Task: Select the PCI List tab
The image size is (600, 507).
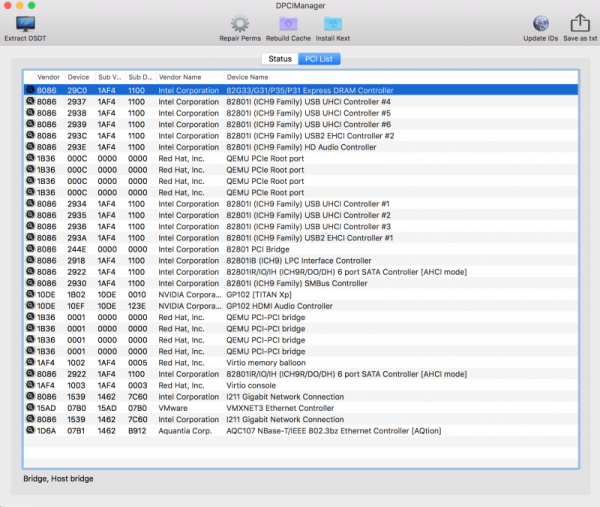Action: tap(320, 59)
